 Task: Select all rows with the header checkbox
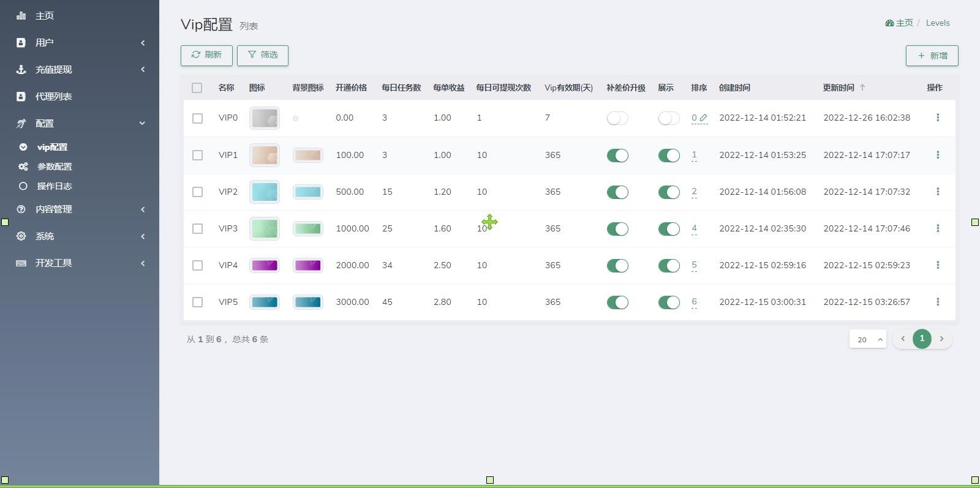pyautogui.click(x=197, y=88)
